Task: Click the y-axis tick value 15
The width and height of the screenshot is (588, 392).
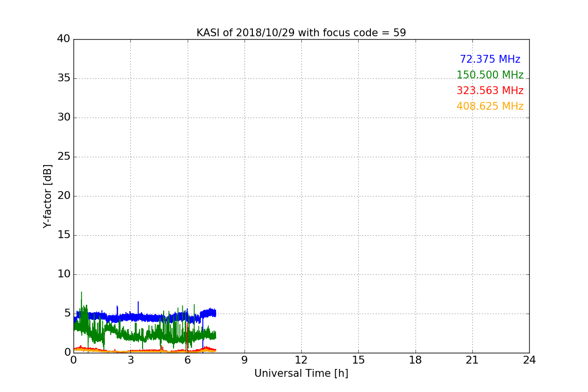Action: click(x=64, y=235)
